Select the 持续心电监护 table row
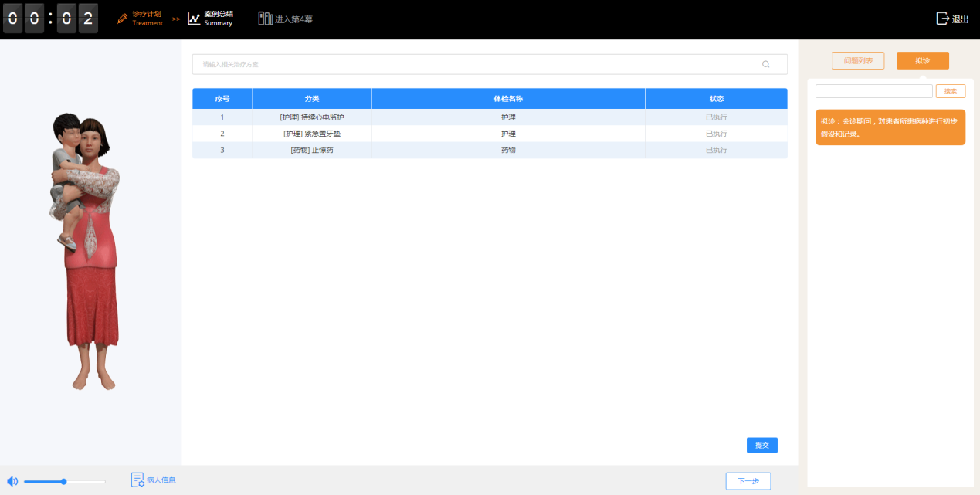 coord(490,117)
